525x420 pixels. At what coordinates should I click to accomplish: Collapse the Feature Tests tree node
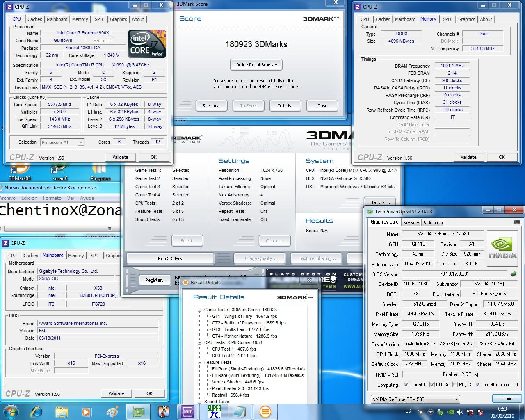pyautogui.click(x=200, y=362)
